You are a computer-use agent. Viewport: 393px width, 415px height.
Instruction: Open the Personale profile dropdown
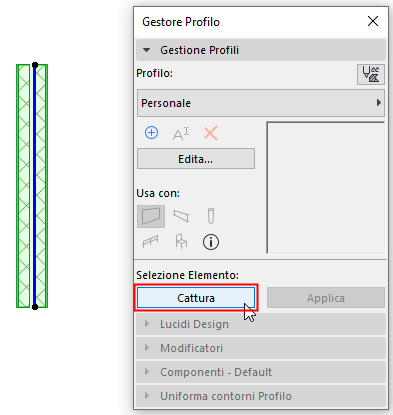pyautogui.click(x=261, y=103)
